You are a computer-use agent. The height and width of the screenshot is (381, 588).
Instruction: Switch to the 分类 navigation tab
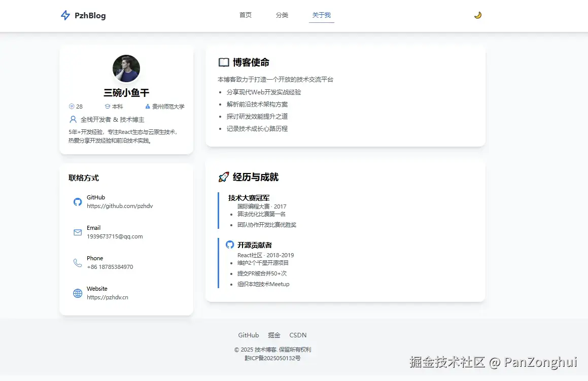tap(282, 15)
